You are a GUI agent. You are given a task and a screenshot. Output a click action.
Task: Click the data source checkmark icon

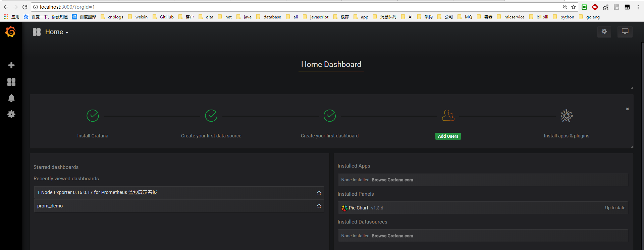pos(211,116)
